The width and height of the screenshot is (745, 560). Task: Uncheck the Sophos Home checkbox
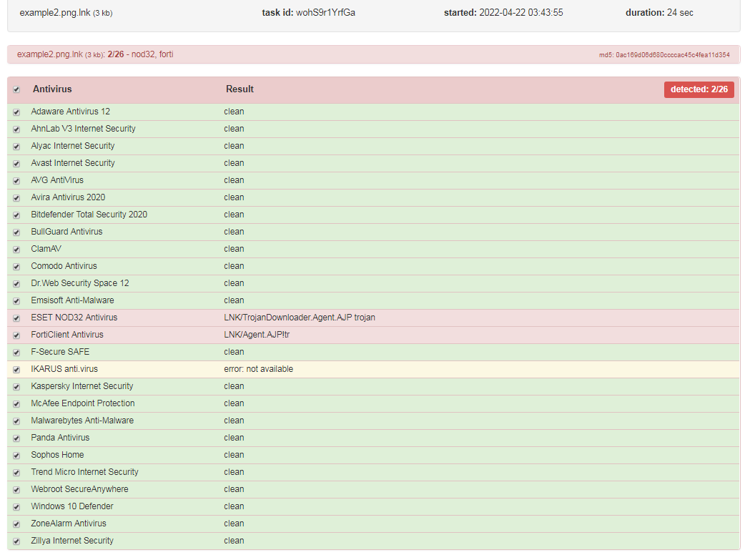tap(16, 456)
